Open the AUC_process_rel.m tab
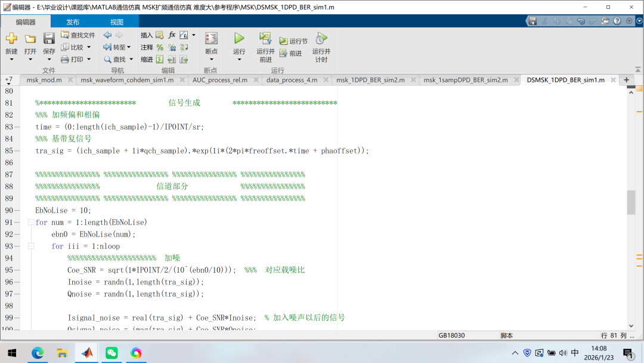This screenshot has height=363, width=644. (x=219, y=80)
